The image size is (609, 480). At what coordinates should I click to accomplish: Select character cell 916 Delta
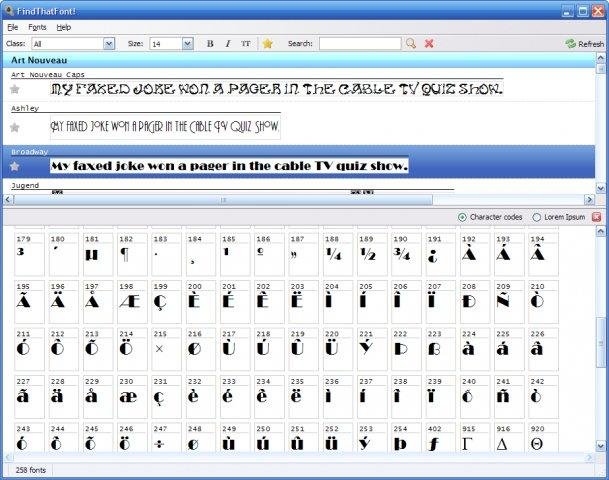(509, 438)
